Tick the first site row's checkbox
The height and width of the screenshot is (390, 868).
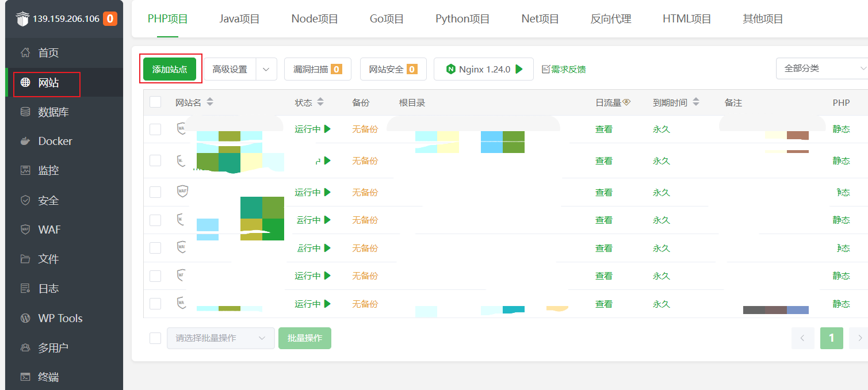pos(155,129)
